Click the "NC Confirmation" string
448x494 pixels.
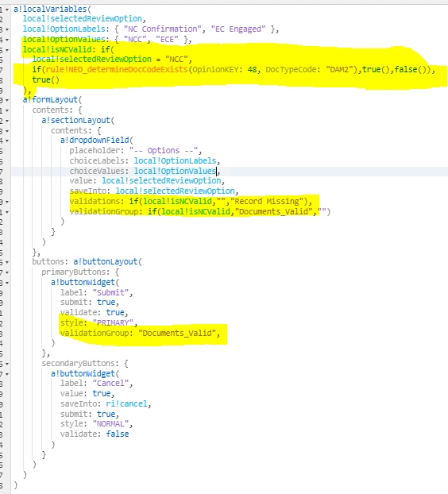click(162, 29)
